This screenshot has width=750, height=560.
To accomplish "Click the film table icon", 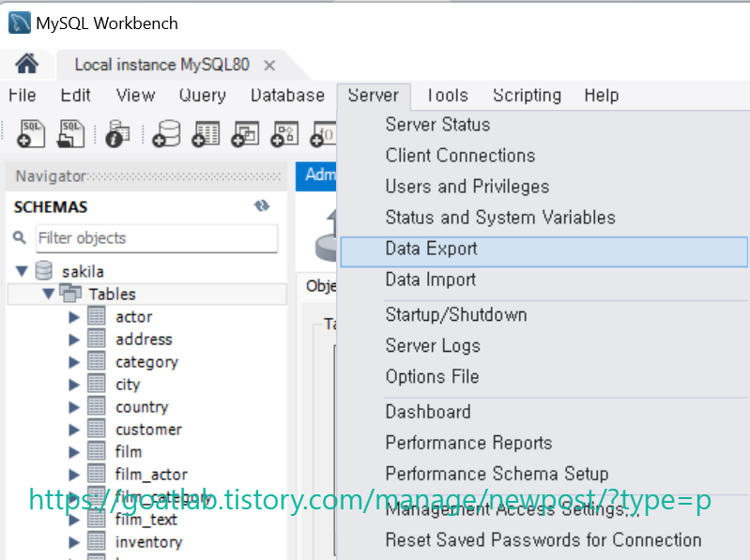I will coord(96,450).
